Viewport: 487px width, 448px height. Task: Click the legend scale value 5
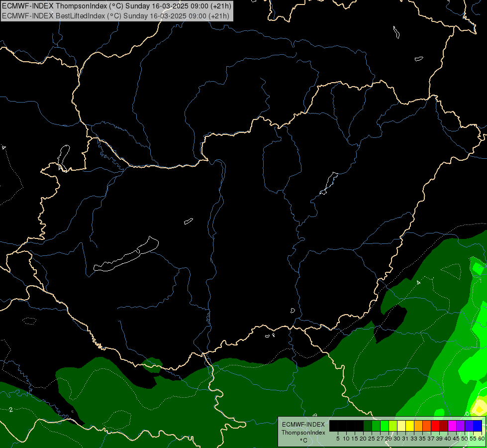[338, 439]
